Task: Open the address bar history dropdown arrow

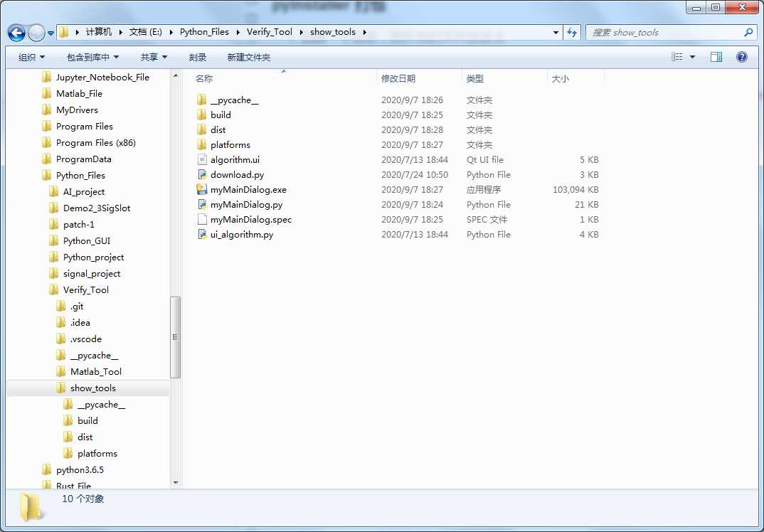Action: (556, 33)
